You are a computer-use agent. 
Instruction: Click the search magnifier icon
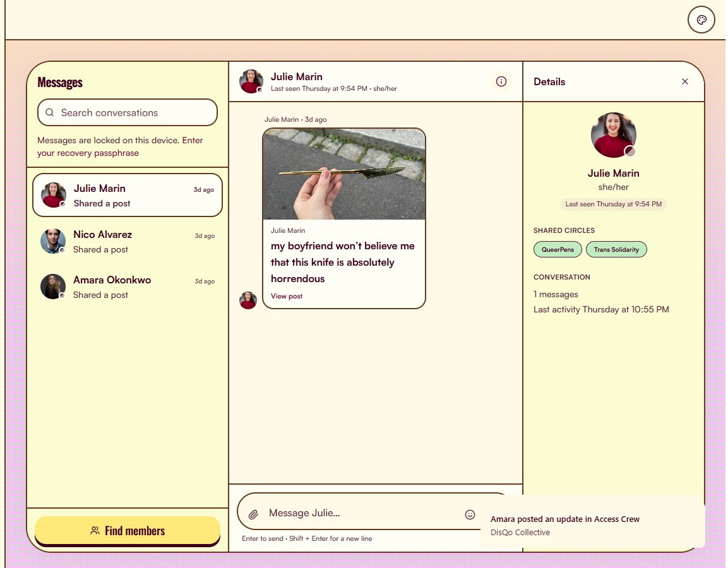[50, 112]
